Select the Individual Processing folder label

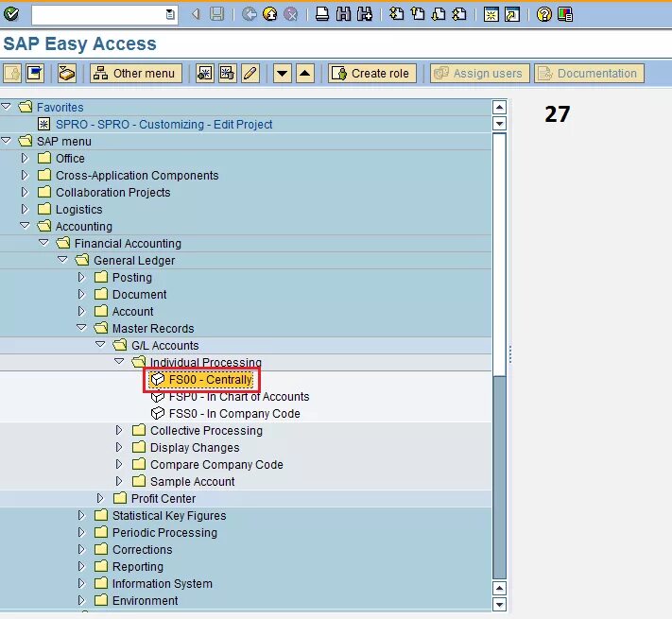[206, 362]
